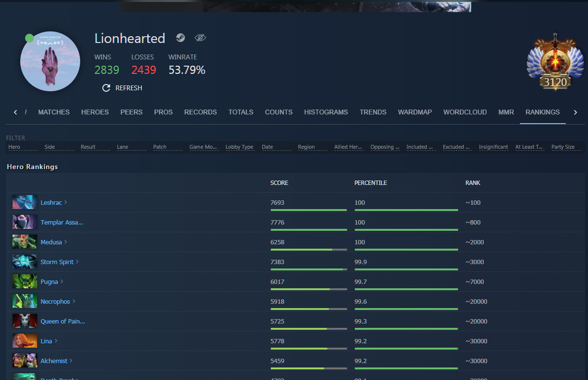Screen dimensions: 588x380
Task: Open the player avatar image
Action: [x=50, y=61]
